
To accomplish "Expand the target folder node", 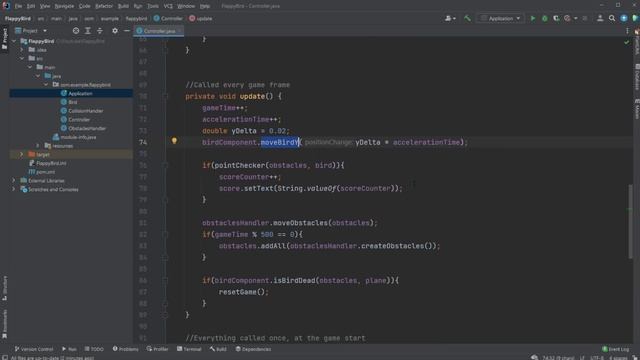I will point(22,155).
